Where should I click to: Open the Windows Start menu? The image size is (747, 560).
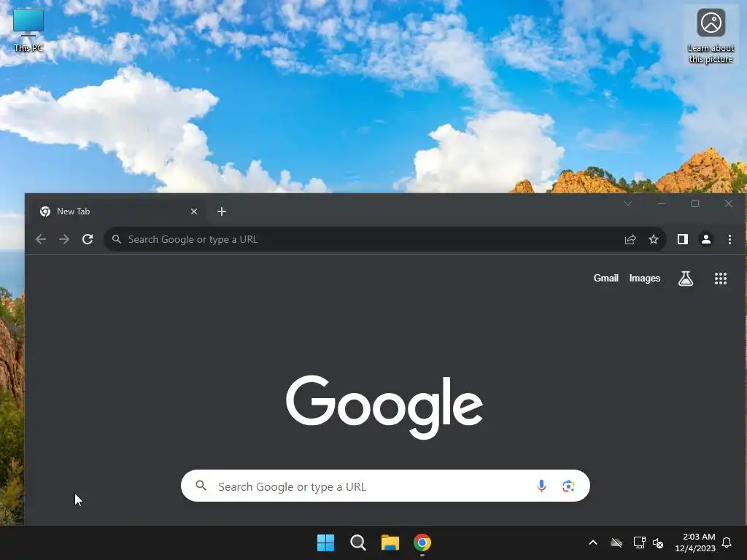(326, 542)
